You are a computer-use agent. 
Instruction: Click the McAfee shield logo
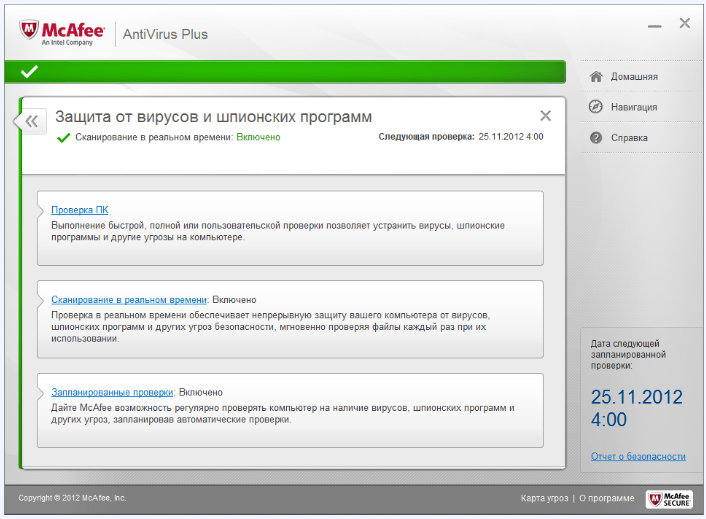28,30
